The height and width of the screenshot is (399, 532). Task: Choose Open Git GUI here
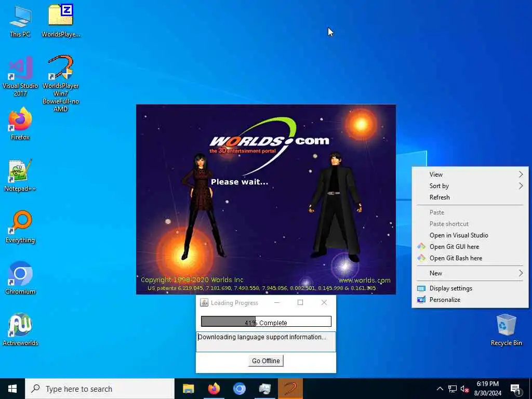click(x=470, y=247)
